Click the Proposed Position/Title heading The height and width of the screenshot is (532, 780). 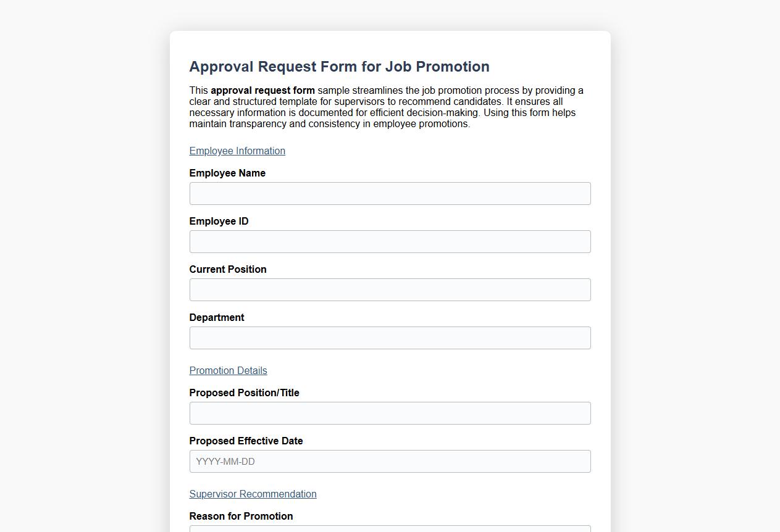coord(244,393)
